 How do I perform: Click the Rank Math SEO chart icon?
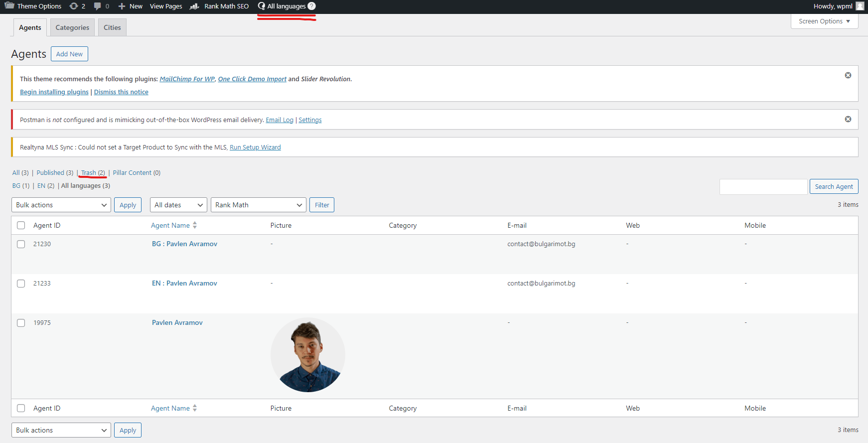click(x=195, y=6)
